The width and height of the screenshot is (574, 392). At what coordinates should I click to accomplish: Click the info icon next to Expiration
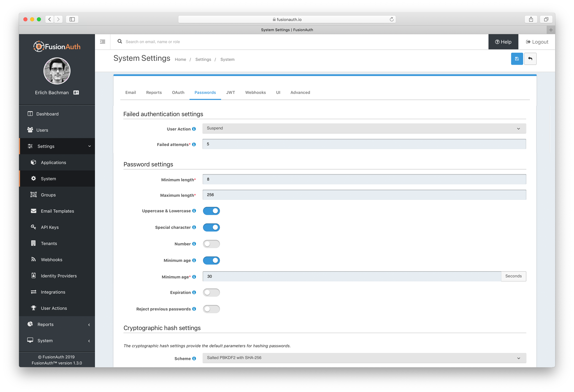pos(194,293)
